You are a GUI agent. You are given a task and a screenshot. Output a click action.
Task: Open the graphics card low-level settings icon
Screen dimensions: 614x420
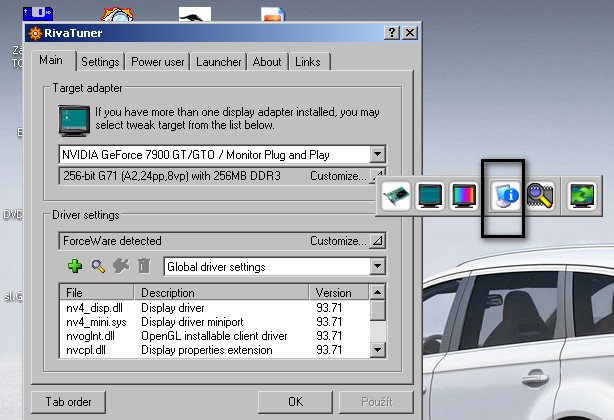tap(396, 195)
